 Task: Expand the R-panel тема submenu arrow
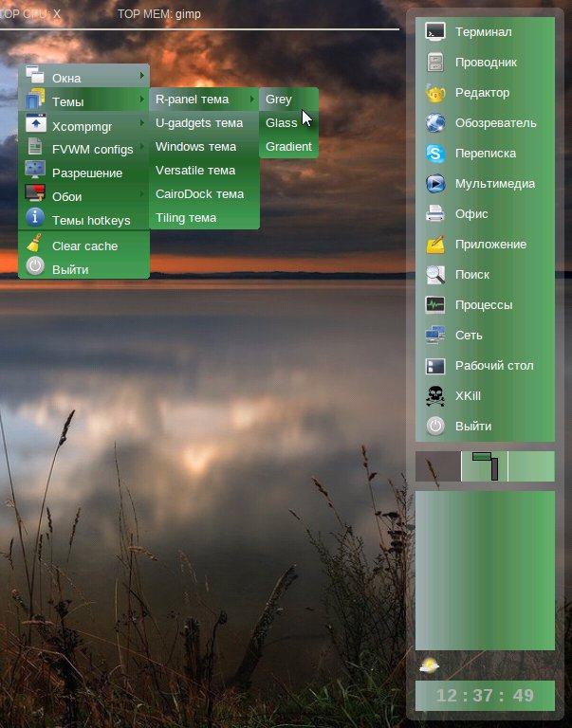pyautogui.click(x=251, y=99)
